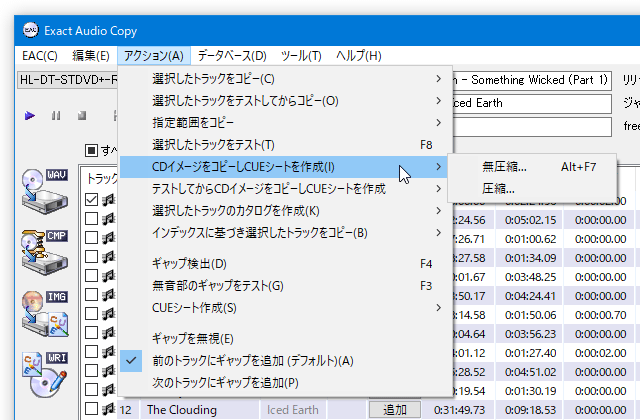The height and width of the screenshot is (420, 640).
Task: Click the WRI write CD icon
Action: [x=45, y=374]
